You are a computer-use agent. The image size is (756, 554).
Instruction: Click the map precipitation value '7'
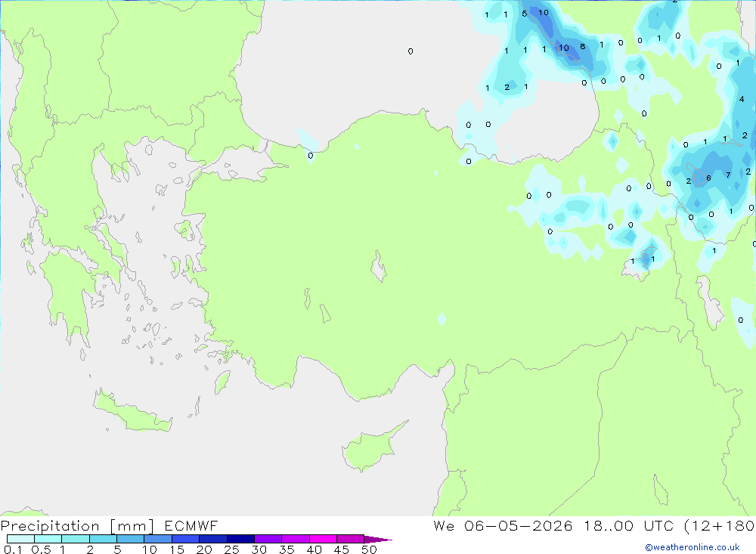coord(728,175)
